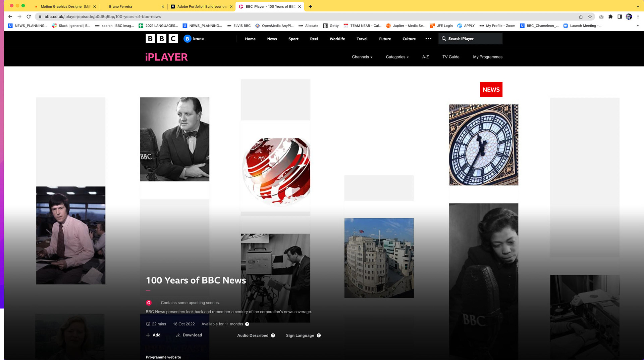Open the TV Guide
644x360 pixels.
451,57
